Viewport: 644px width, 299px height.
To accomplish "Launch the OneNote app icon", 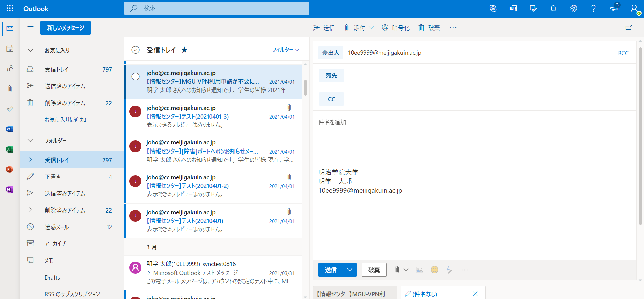I will (x=10, y=189).
